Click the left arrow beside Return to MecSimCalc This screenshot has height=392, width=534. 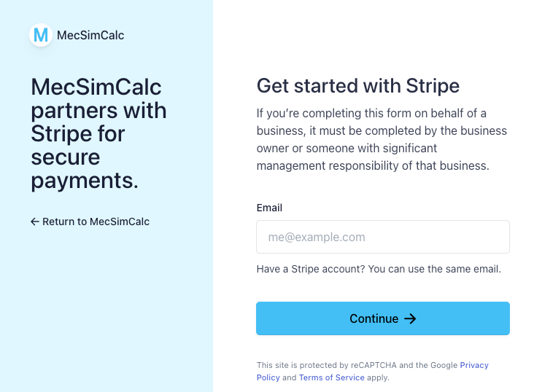(35, 222)
